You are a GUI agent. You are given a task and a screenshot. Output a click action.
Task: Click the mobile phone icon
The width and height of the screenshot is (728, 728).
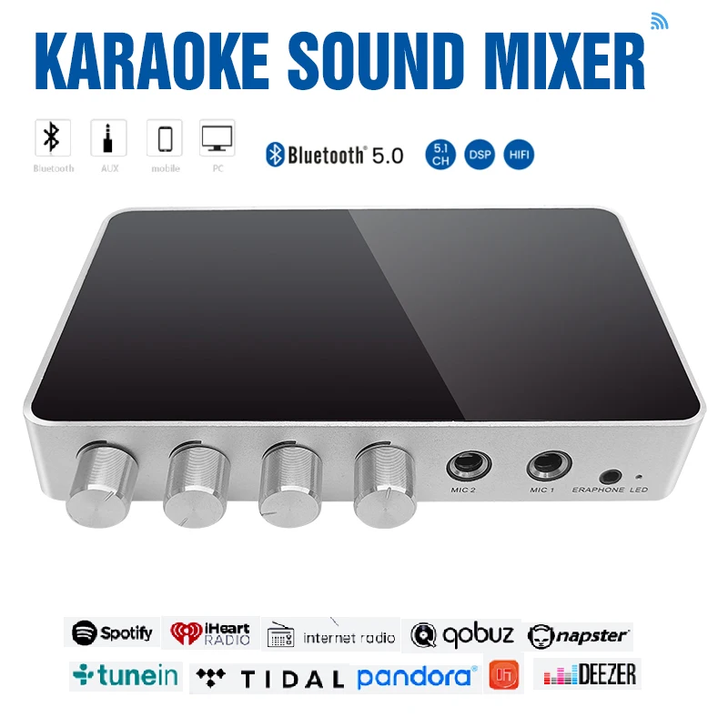[165, 138]
